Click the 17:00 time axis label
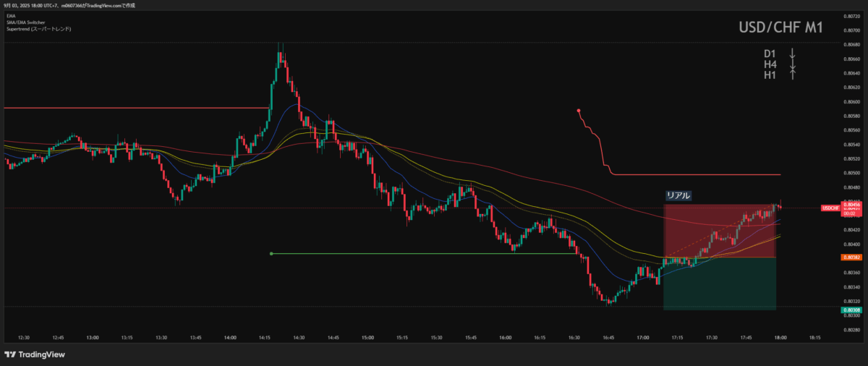The width and height of the screenshot is (868, 366). click(643, 337)
